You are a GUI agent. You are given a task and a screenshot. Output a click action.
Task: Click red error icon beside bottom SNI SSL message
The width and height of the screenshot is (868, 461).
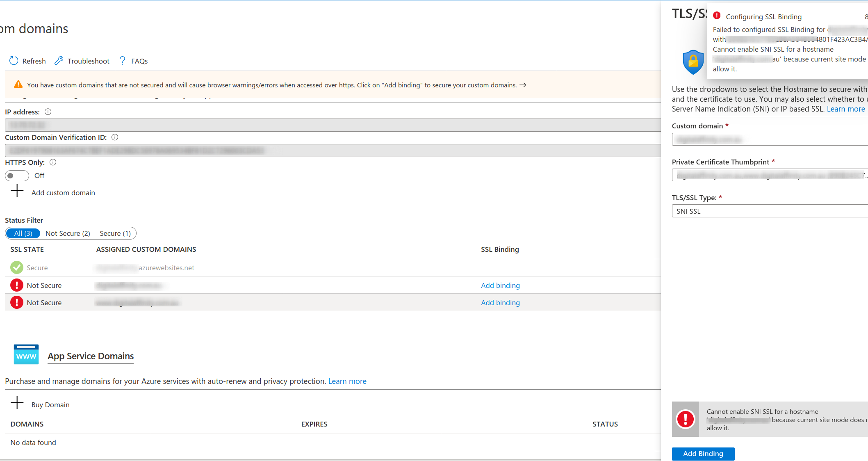coord(686,419)
